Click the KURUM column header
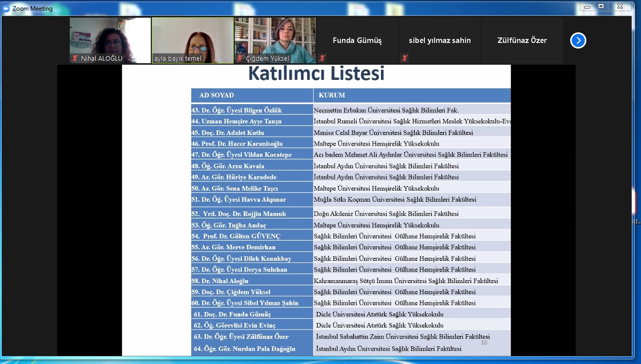The image size is (641, 364). (332, 95)
